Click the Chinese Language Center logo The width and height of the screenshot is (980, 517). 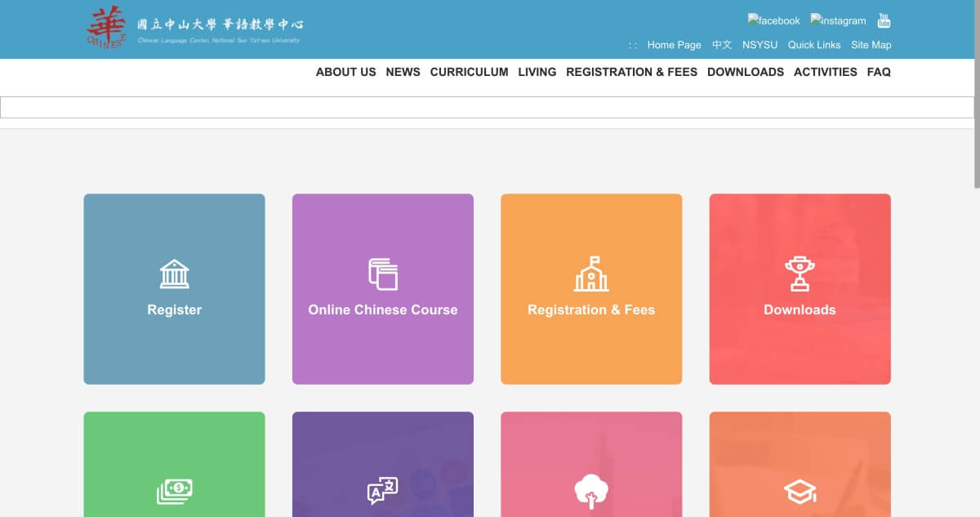194,29
